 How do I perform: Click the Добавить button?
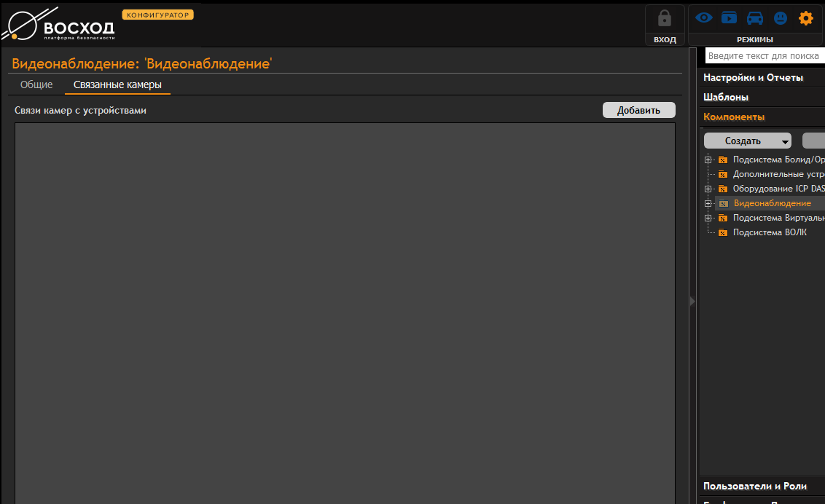pos(638,111)
